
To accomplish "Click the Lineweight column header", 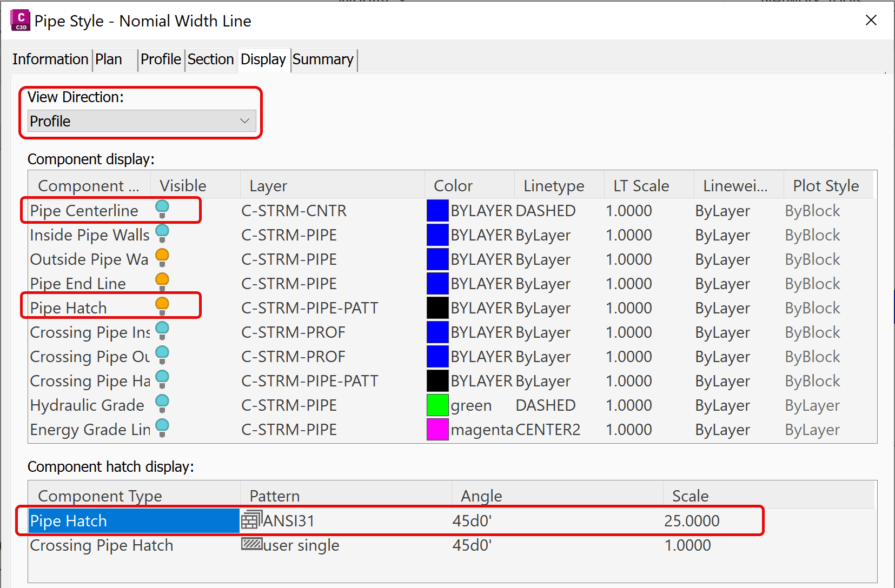I will 738,185.
